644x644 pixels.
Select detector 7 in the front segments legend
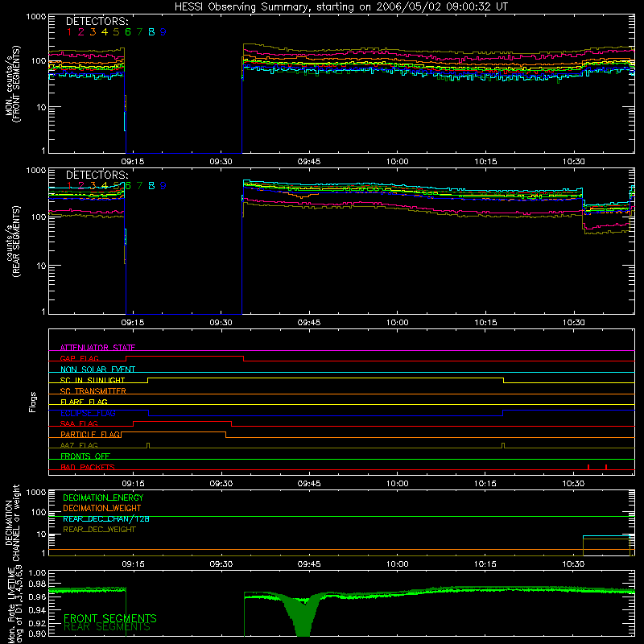139,32
